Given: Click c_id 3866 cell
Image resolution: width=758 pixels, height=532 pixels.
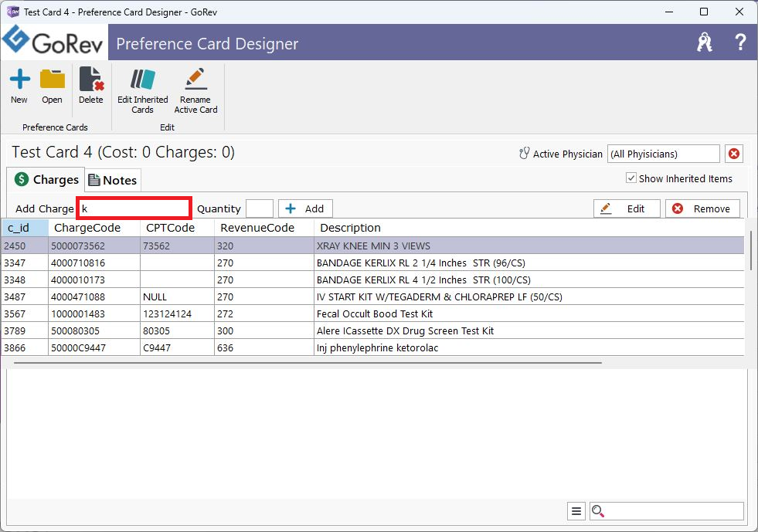Looking at the screenshot, I should point(25,347).
